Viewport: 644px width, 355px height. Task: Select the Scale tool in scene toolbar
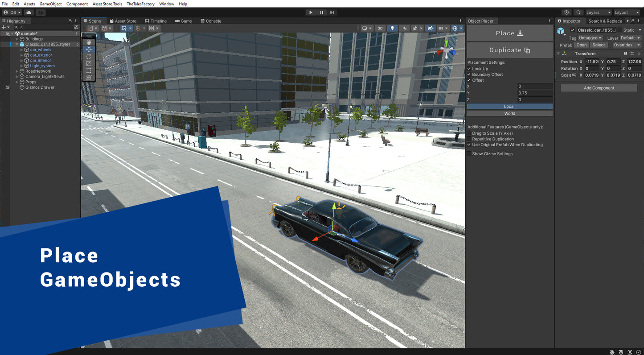(x=89, y=63)
